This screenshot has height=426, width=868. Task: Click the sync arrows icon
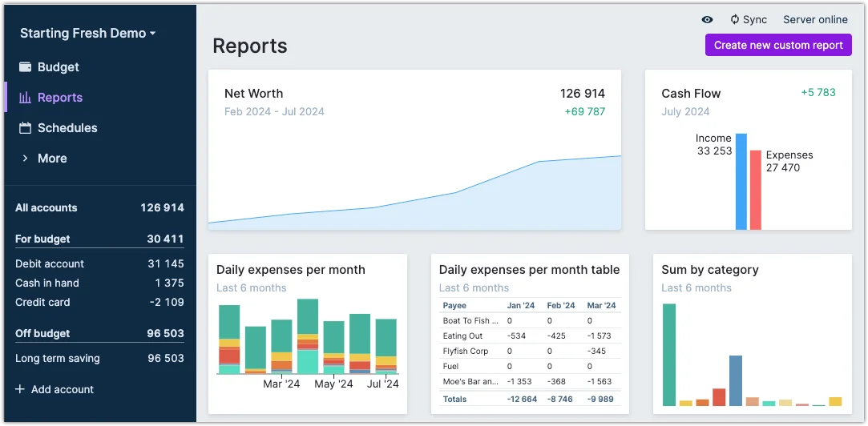734,20
